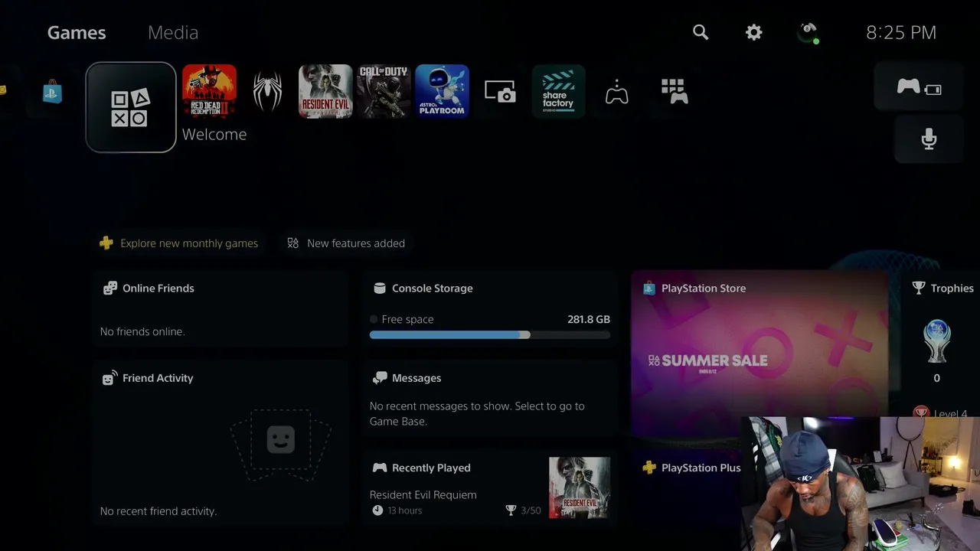Open the Online Friends card
This screenshot has height=551, width=980.
pos(220,309)
